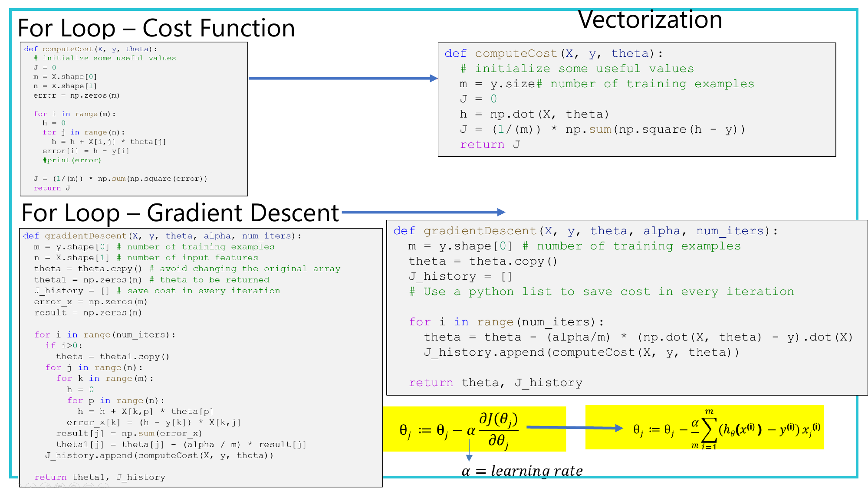Click 'J_history = []' in vectorized gradientDescent
Screen dimensions: 868x488
460,277
